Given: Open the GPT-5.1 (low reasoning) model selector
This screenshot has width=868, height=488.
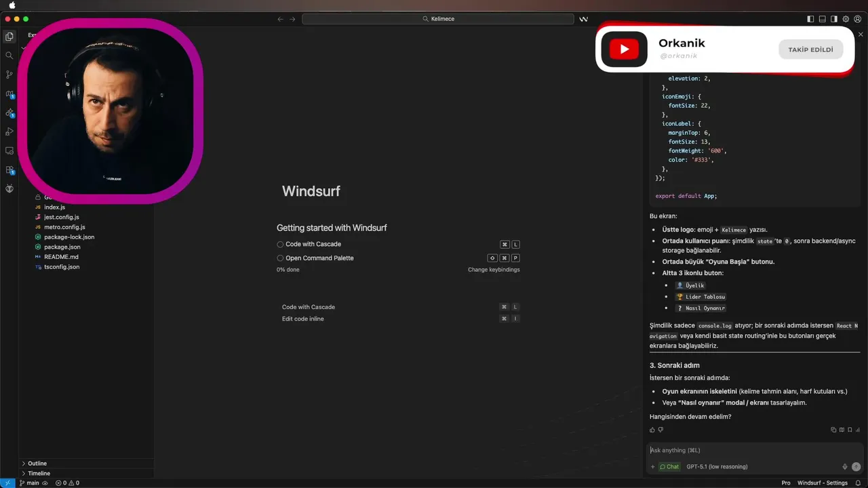Looking at the screenshot, I should pyautogui.click(x=717, y=466).
